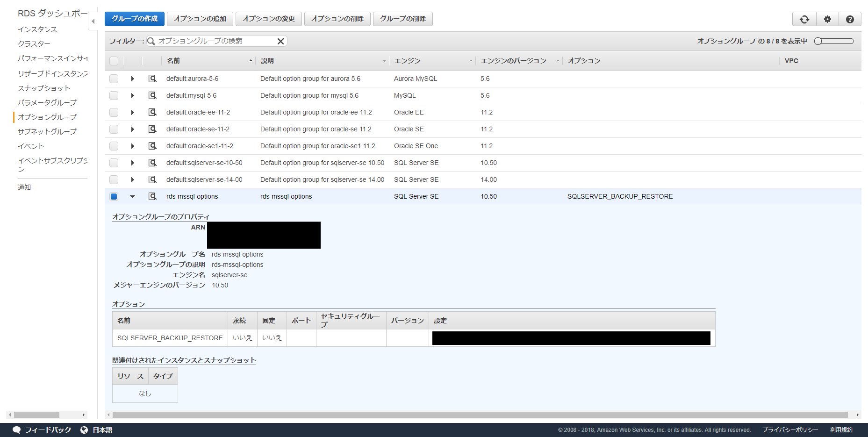Click the magnifier preview icon on rds-mssql-options row
This screenshot has width=868, height=437.
click(x=152, y=196)
